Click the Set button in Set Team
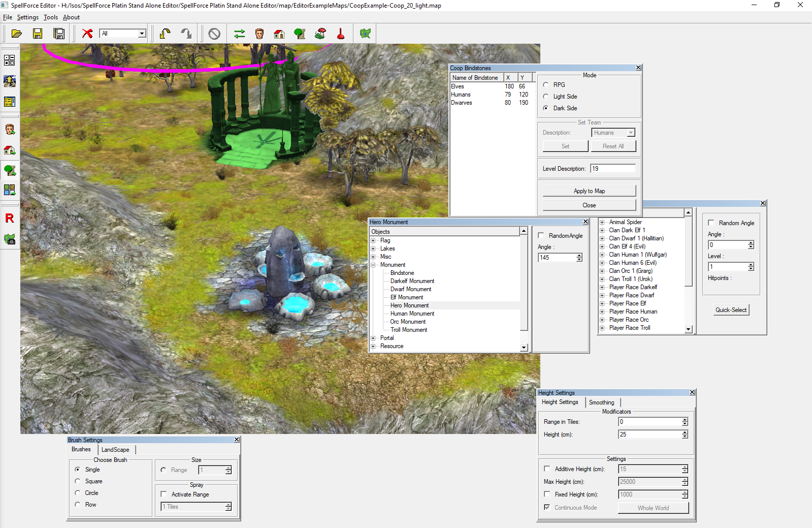812x528 pixels. pyautogui.click(x=565, y=146)
